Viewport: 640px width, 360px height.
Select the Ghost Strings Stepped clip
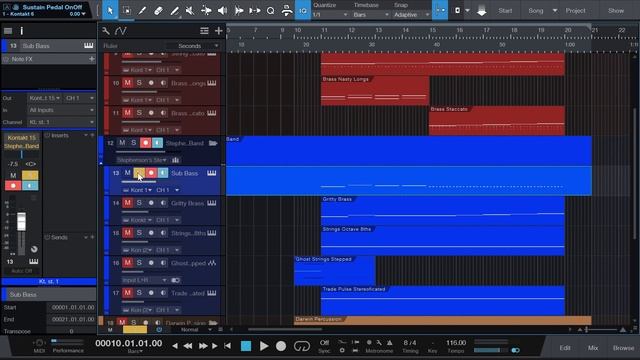point(335,271)
